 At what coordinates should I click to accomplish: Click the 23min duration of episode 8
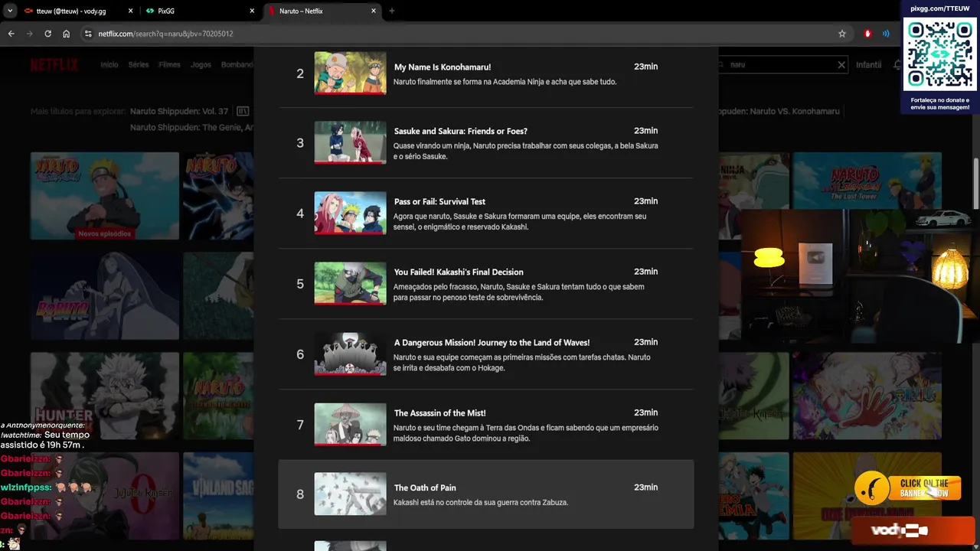[x=645, y=487]
